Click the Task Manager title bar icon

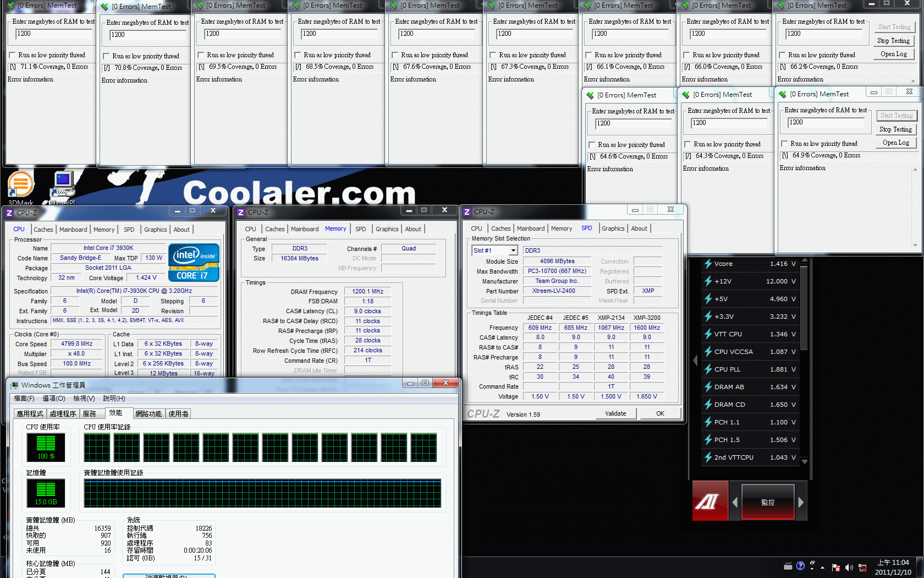click(x=14, y=385)
